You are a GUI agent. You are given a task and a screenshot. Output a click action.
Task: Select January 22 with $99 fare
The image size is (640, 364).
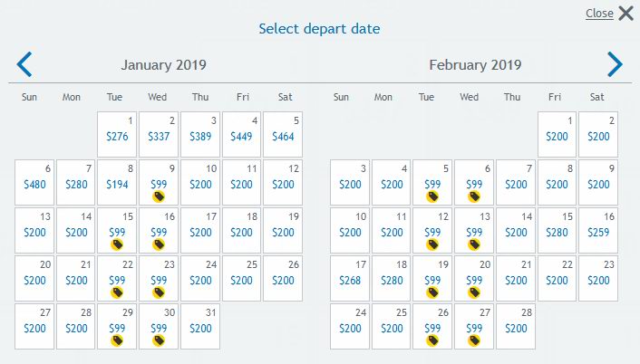point(117,279)
